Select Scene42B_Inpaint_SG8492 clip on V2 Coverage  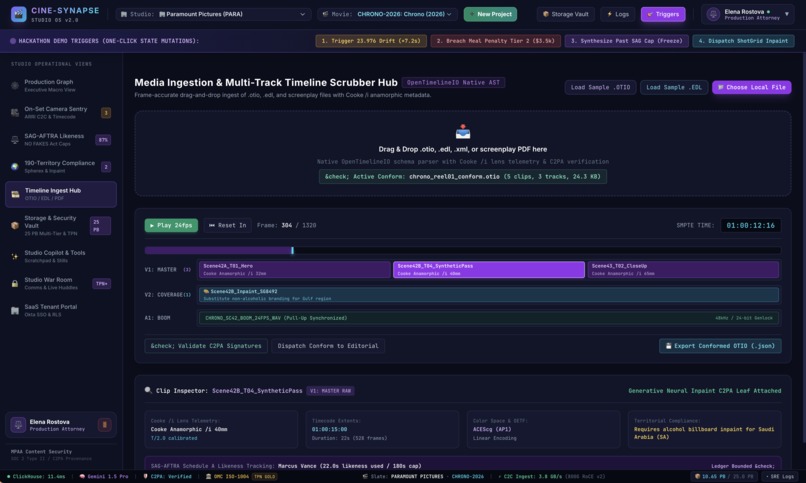pos(489,294)
